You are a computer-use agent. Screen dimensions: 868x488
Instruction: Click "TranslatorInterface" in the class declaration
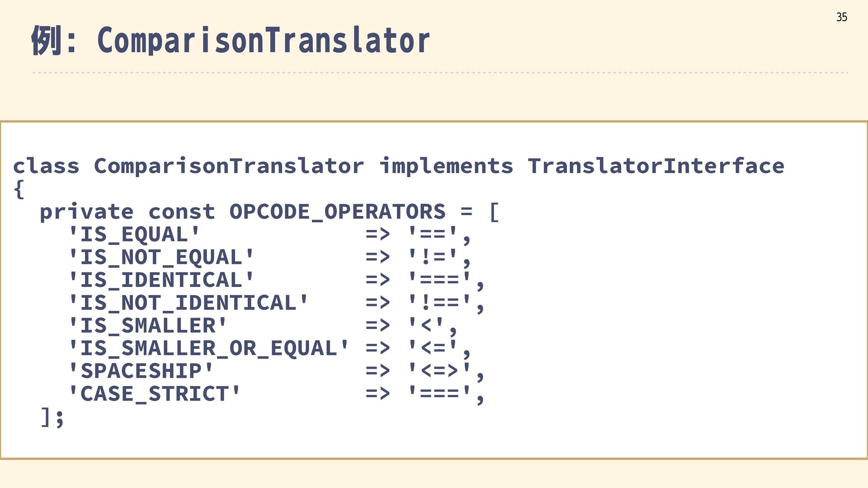[x=656, y=166]
